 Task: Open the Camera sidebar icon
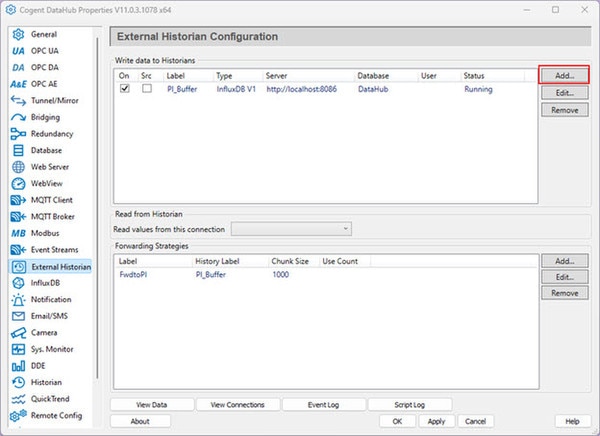tap(18, 333)
